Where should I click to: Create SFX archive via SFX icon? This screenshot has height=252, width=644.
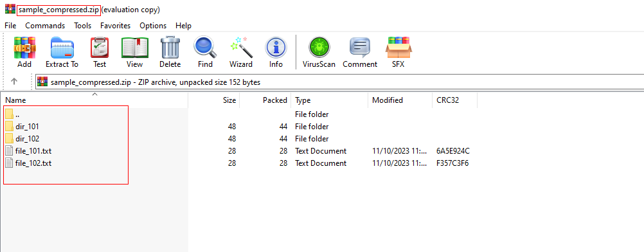[398, 48]
